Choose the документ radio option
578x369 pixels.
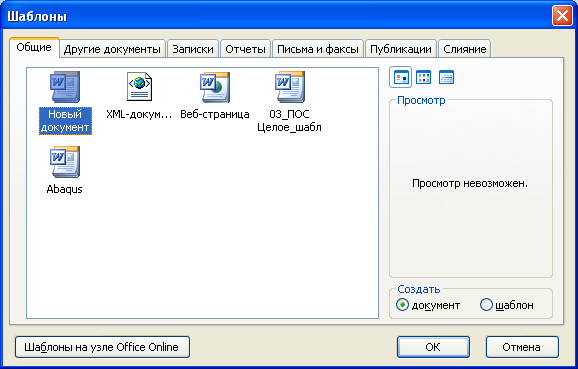pyautogui.click(x=428, y=305)
